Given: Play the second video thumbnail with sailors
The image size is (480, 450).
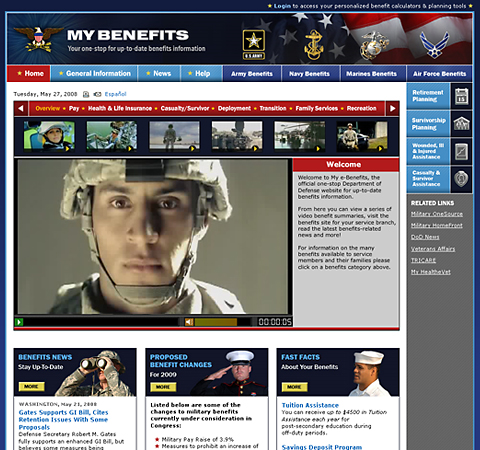Looking at the screenshot, I should coord(112,136).
